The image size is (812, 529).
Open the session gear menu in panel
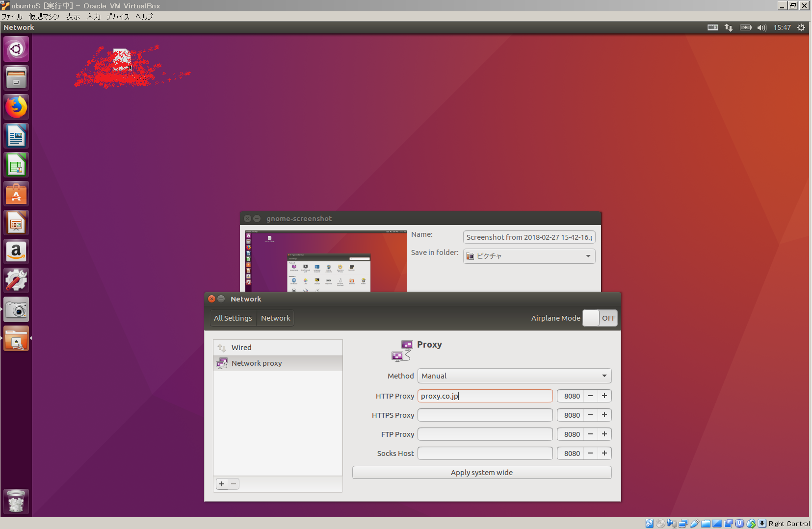click(801, 27)
